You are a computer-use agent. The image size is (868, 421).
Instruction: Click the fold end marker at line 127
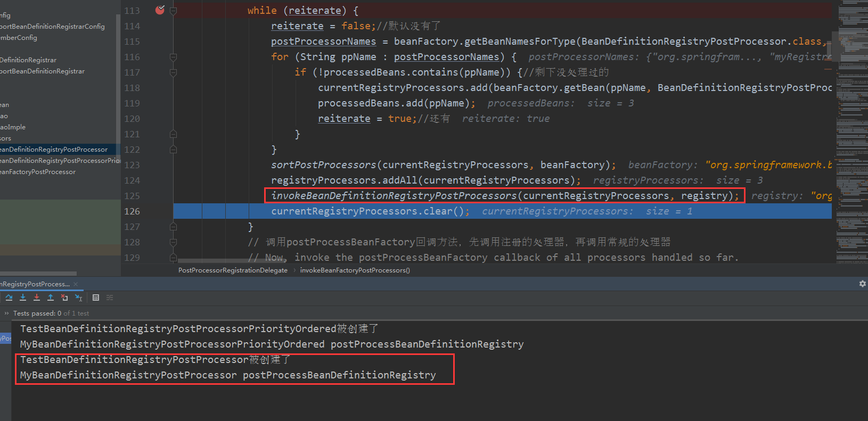[x=173, y=227]
